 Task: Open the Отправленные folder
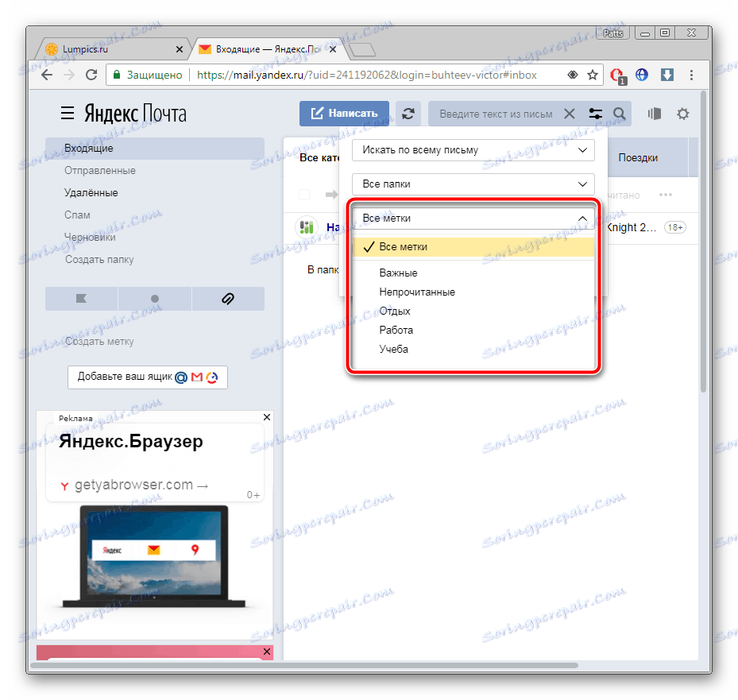(x=100, y=170)
